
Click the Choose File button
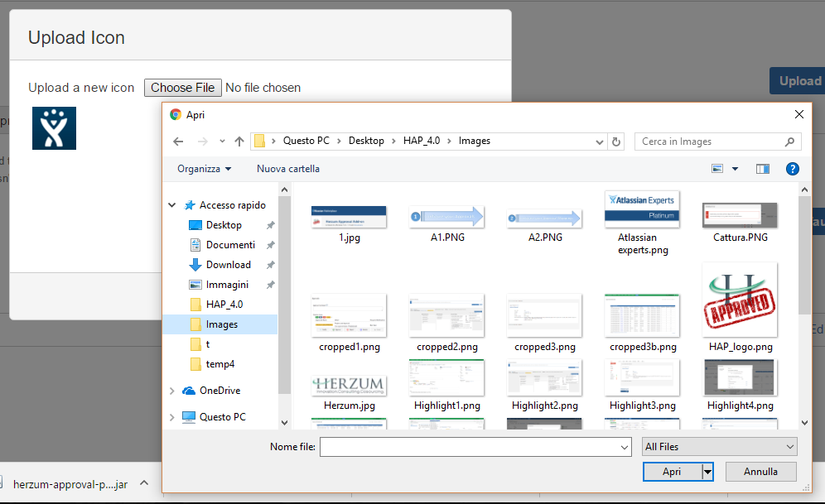click(182, 88)
